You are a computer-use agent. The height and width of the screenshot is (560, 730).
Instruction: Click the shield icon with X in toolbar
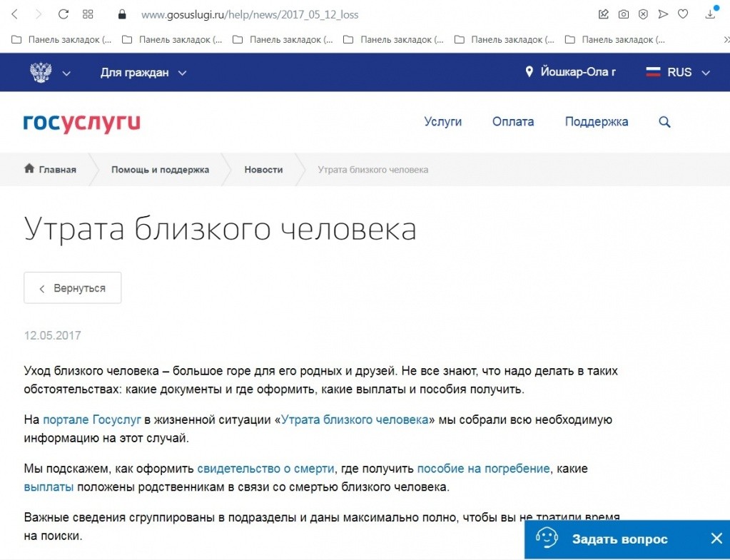[644, 14]
